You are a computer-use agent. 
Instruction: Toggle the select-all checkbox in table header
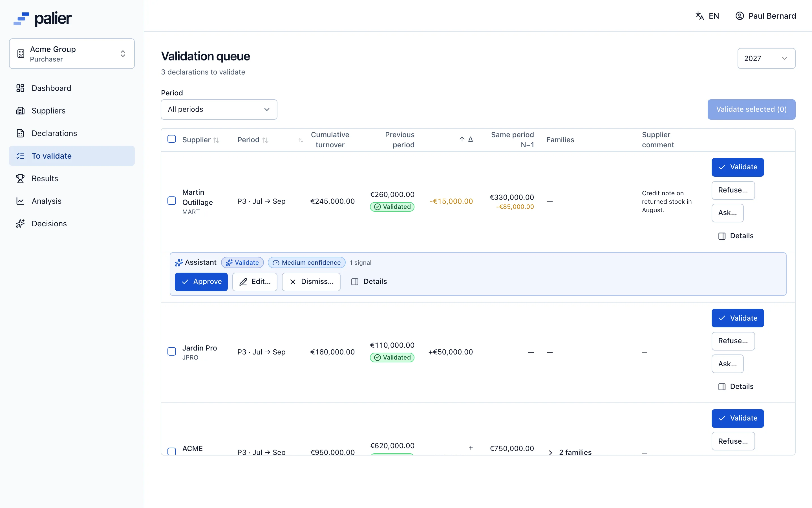(172, 139)
